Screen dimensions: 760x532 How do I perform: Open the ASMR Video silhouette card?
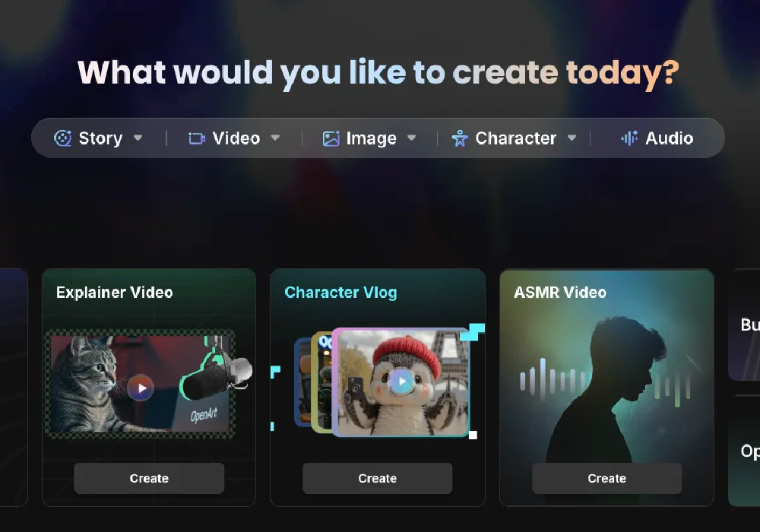[x=606, y=388]
